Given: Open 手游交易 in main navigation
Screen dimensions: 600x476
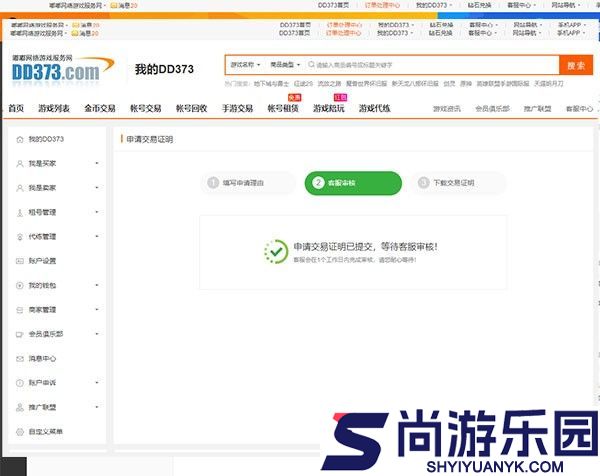Looking at the screenshot, I should click(x=237, y=109).
